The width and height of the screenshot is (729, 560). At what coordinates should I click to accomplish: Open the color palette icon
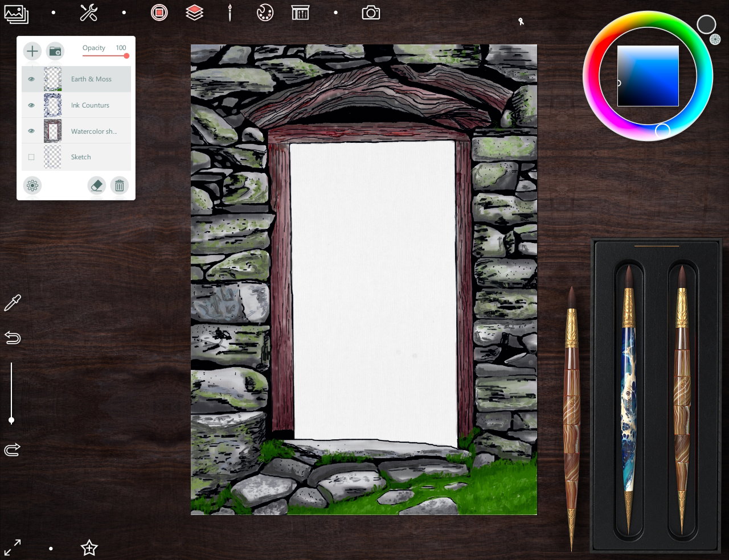tap(265, 13)
